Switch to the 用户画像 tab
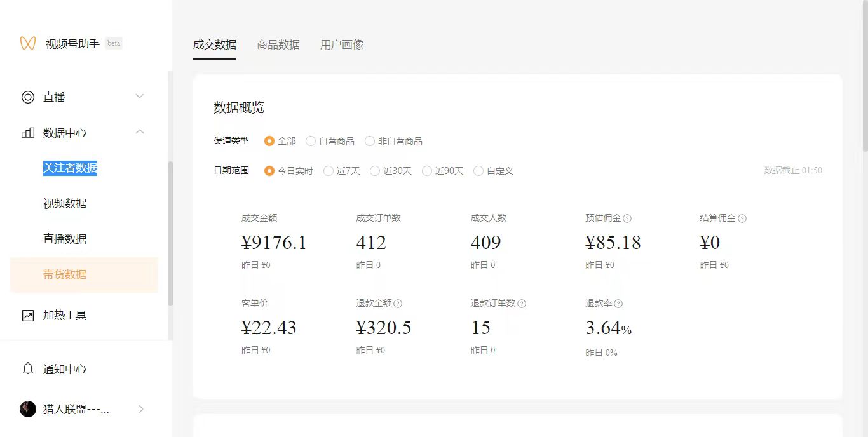 click(x=342, y=44)
